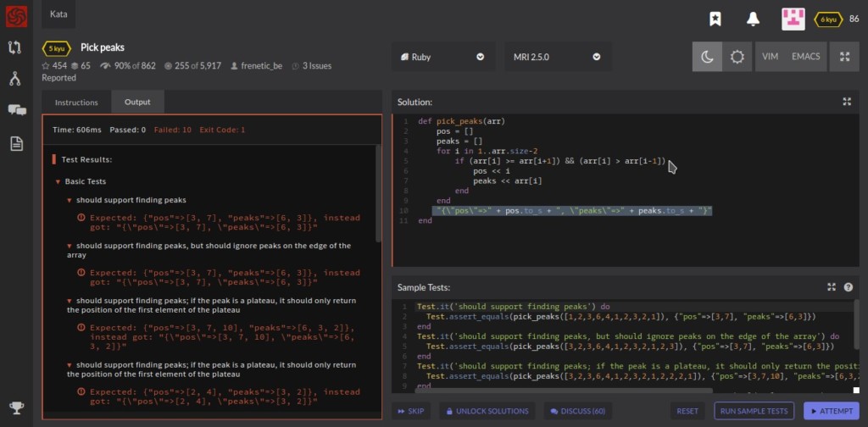This screenshot has height=427, width=868.
Task: Switch to light theme sun button
Action: click(737, 57)
